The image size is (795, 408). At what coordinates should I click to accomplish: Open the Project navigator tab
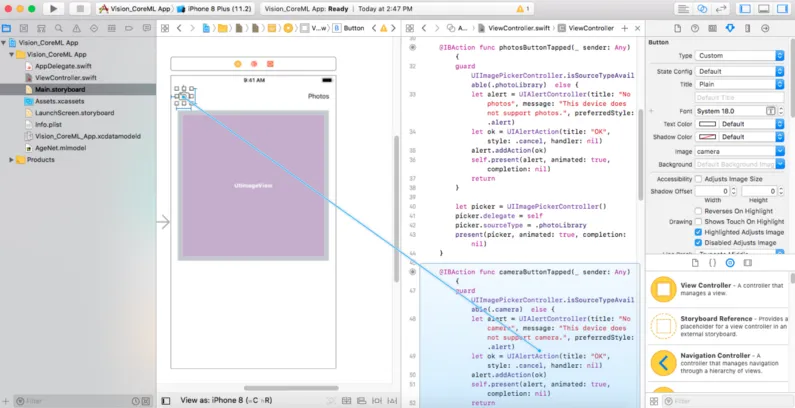(x=7, y=28)
